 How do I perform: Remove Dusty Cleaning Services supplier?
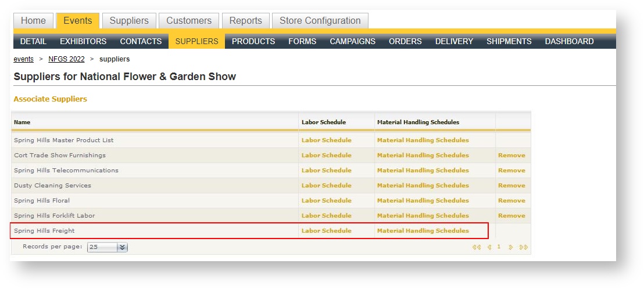tap(511, 186)
